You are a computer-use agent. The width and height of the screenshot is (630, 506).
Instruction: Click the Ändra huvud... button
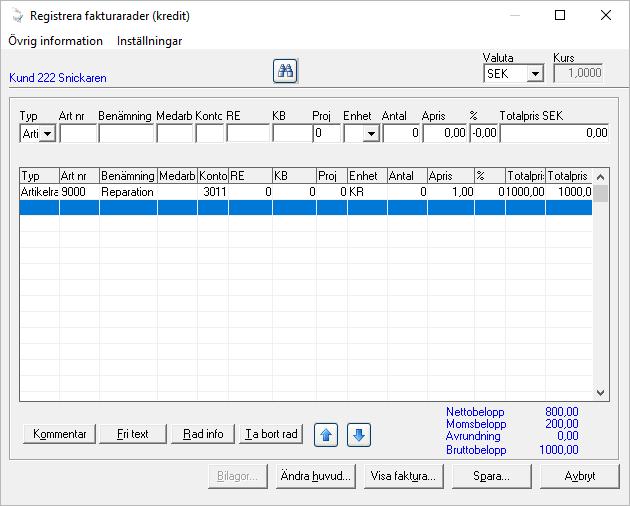click(x=316, y=476)
